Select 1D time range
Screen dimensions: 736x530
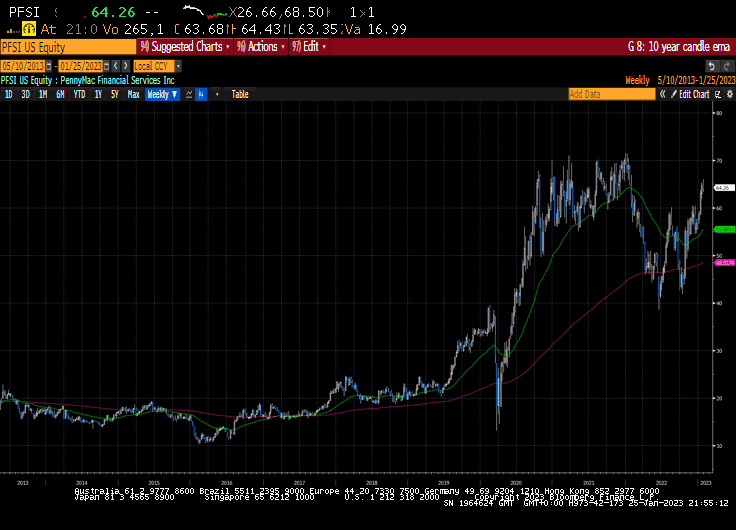point(8,94)
